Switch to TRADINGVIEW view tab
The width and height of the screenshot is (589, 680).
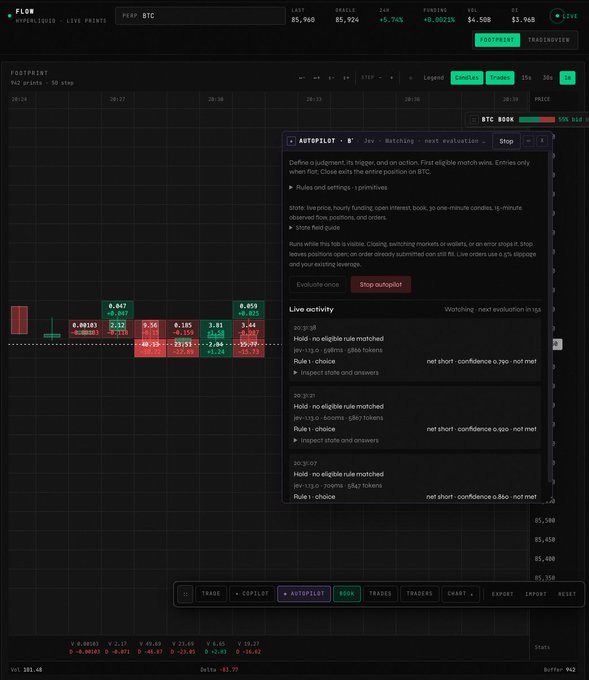548,40
